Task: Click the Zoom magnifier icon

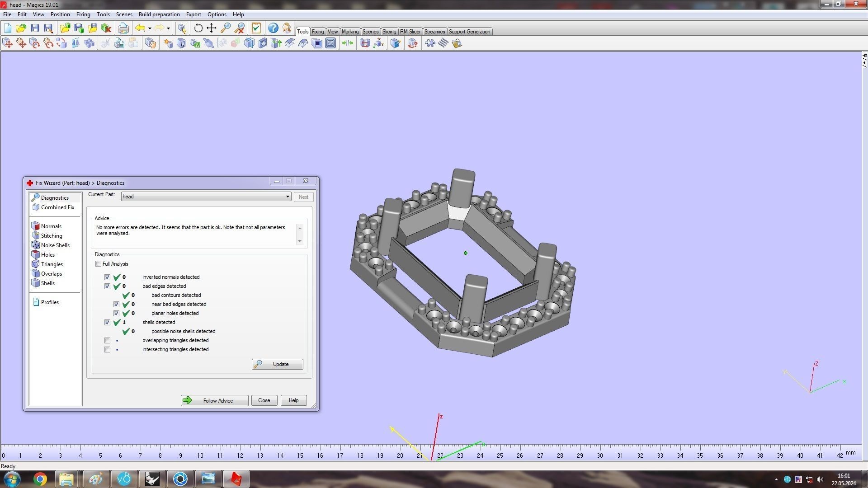Action: [226, 28]
